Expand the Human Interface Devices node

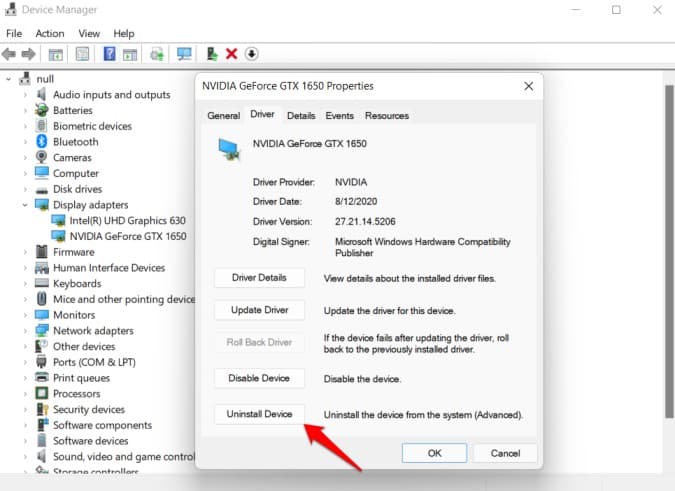[x=25, y=268]
